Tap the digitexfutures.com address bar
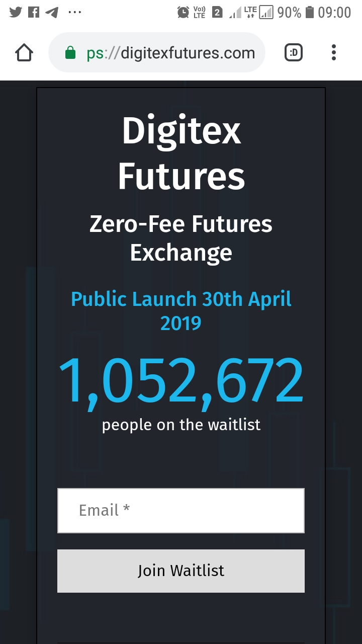Image resolution: width=362 pixels, height=644 pixels. (170, 53)
